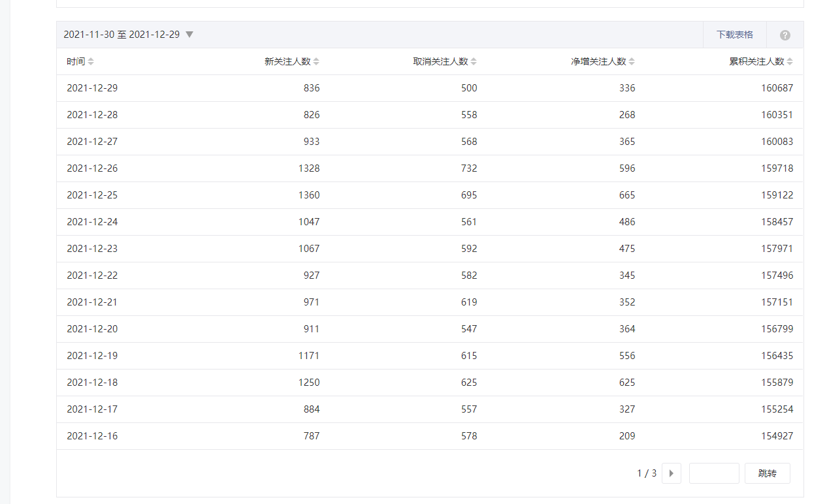
Task: Click unfollow count 732
Action: click(469, 168)
